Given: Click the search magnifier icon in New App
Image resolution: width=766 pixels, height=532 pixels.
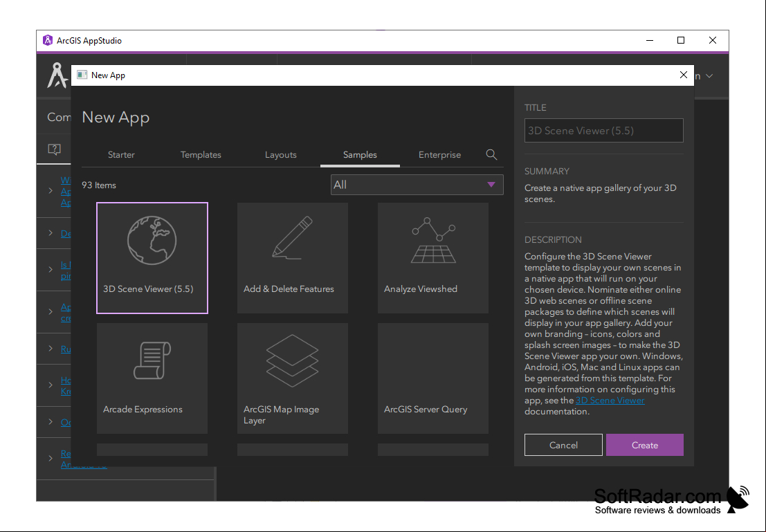Looking at the screenshot, I should coord(491,155).
